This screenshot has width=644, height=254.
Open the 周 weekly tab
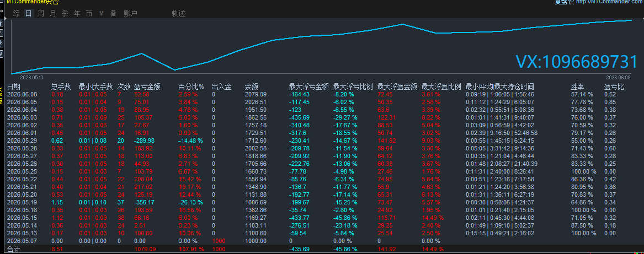click(x=41, y=14)
